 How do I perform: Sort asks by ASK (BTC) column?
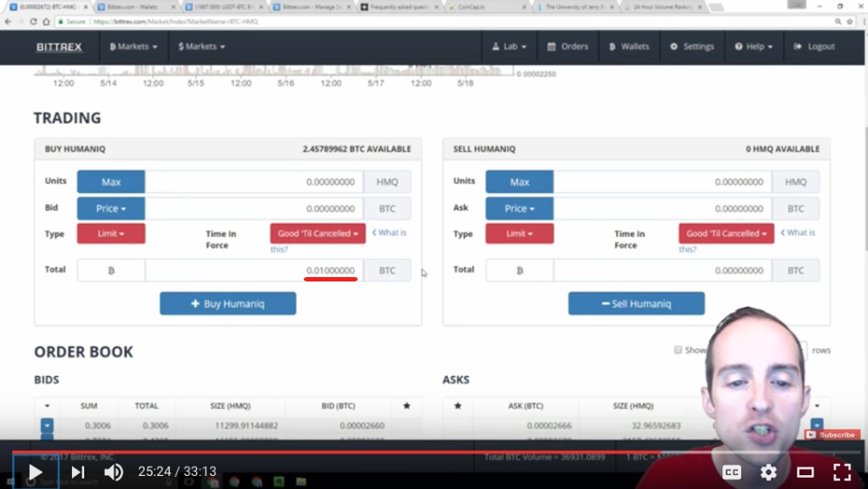click(525, 406)
